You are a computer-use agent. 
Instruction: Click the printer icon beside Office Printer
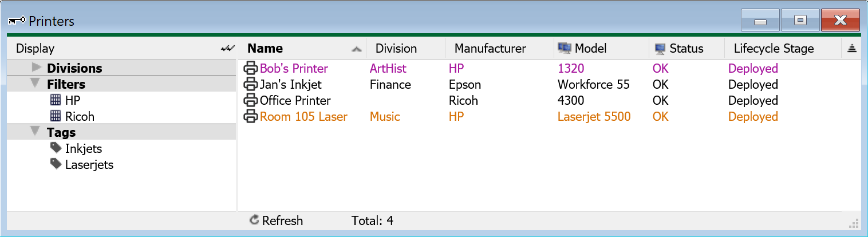click(x=251, y=101)
